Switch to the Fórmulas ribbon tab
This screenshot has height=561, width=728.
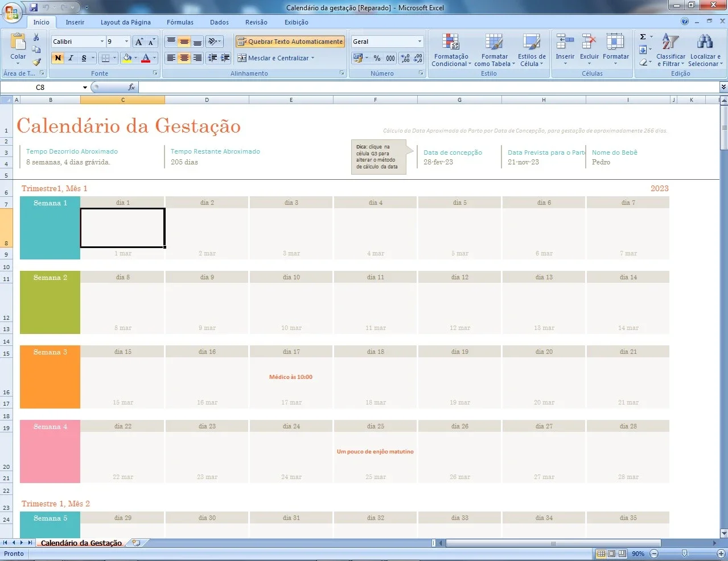point(180,22)
